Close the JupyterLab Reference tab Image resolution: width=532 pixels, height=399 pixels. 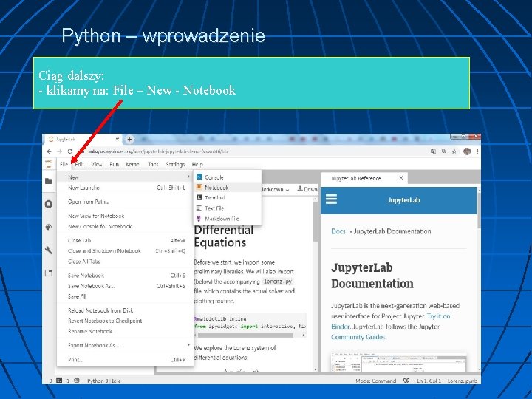click(401, 178)
